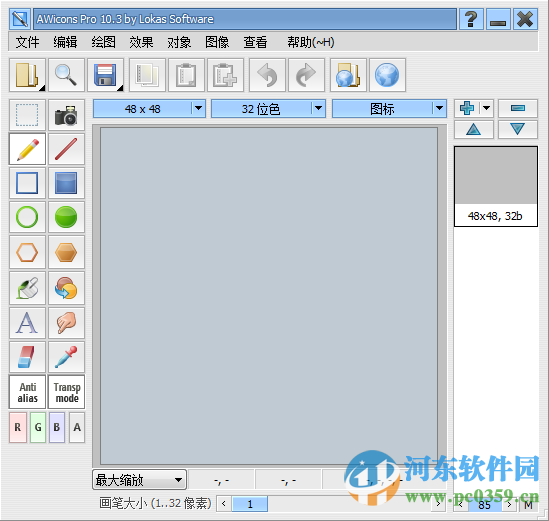Screen dimensions: 549x521
Task: Toggle the green G channel
Action: pos(38,427)
